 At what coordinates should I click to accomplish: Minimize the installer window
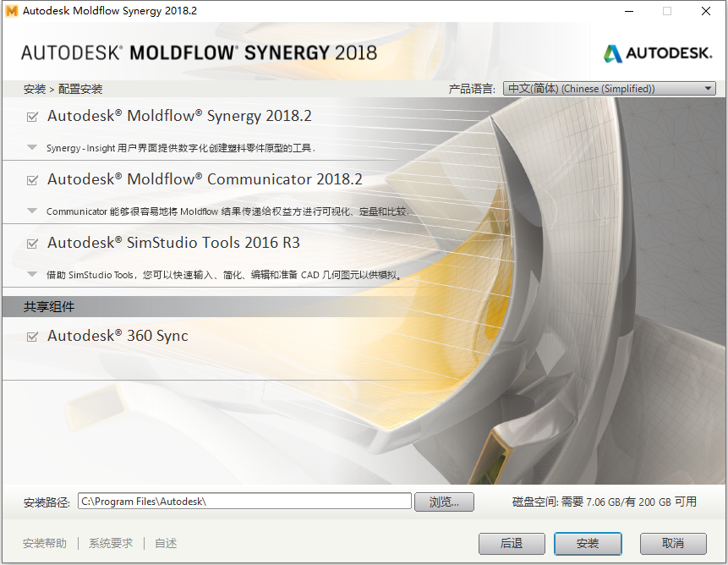click(629, 11)
